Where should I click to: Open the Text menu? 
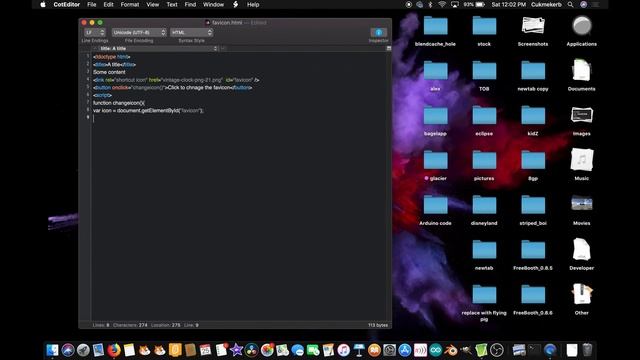click(172, 4)
